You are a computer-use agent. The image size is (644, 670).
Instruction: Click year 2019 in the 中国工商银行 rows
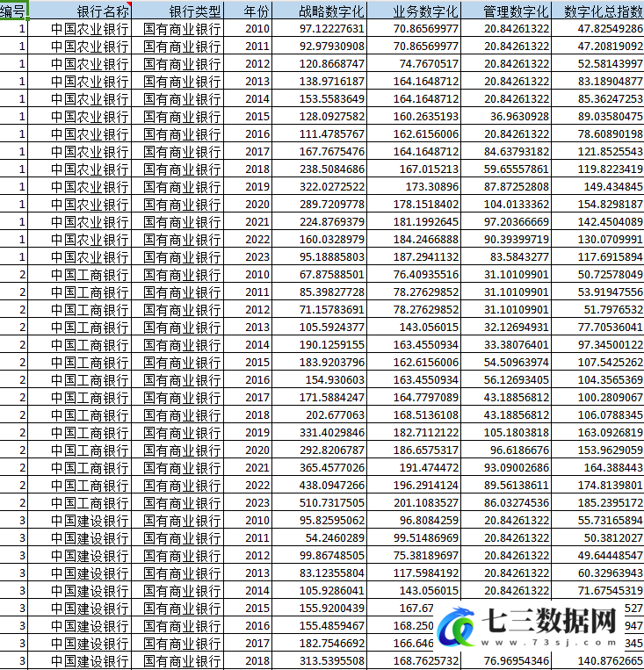tap(248, 432)
